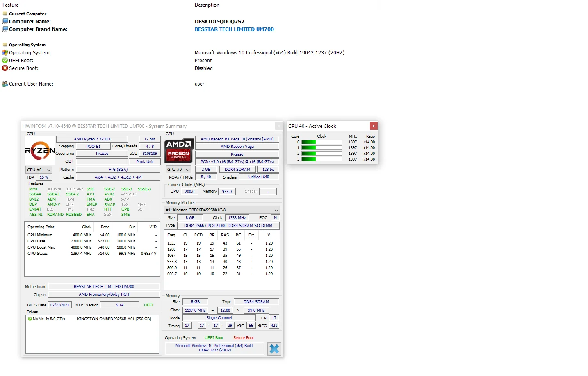
Task: Click the AMD Ryzen logo
Action: pos(40,151)
